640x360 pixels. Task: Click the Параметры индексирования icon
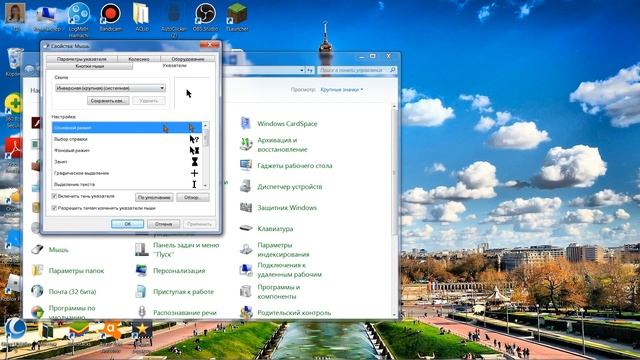tap(246, 249)
